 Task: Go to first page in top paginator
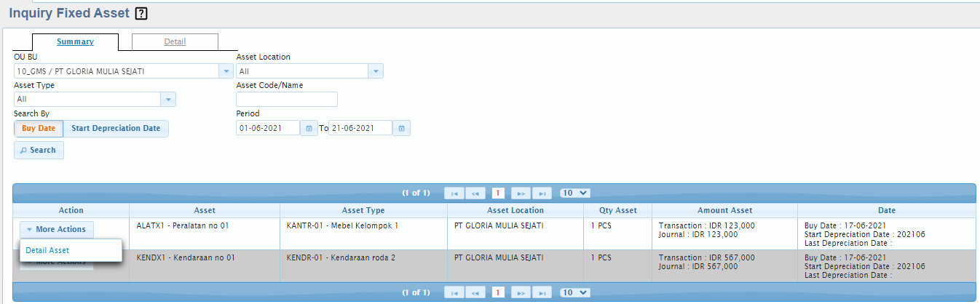pos(454,193)
